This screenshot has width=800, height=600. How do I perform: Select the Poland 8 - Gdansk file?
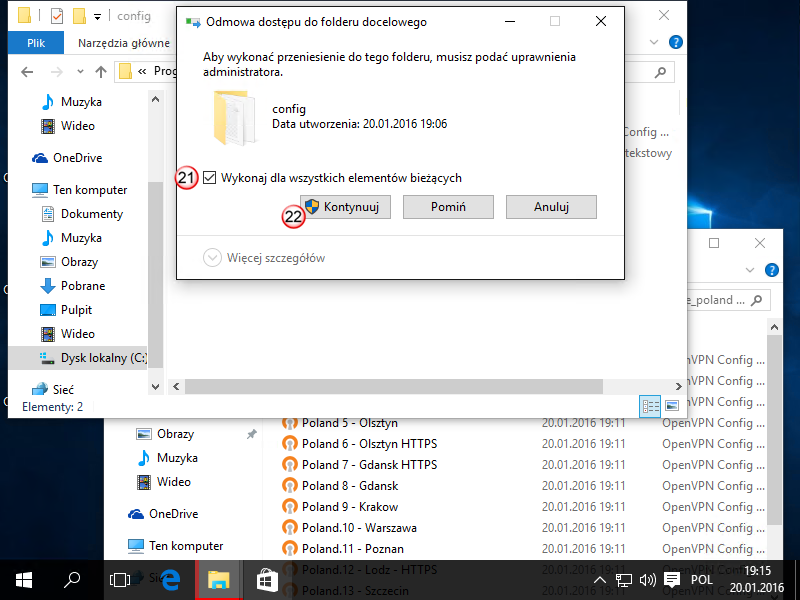click(x=340, y=486)
